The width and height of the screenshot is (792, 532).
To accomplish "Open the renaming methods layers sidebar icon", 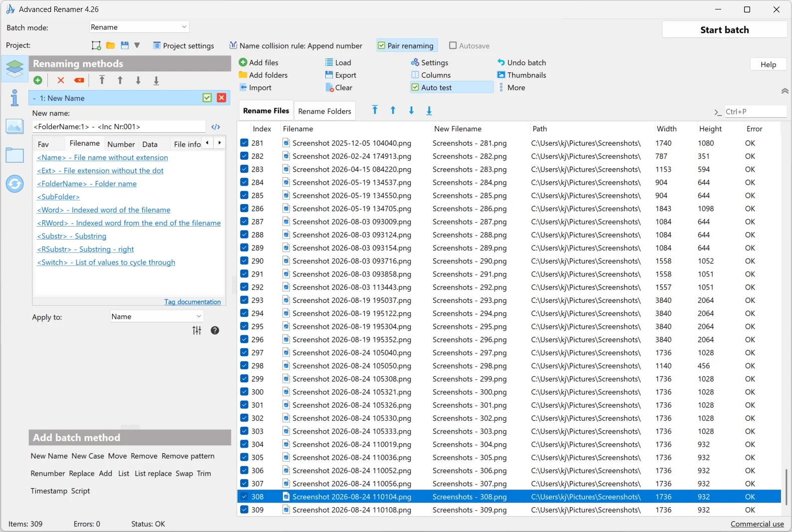I will coord(14,68).
